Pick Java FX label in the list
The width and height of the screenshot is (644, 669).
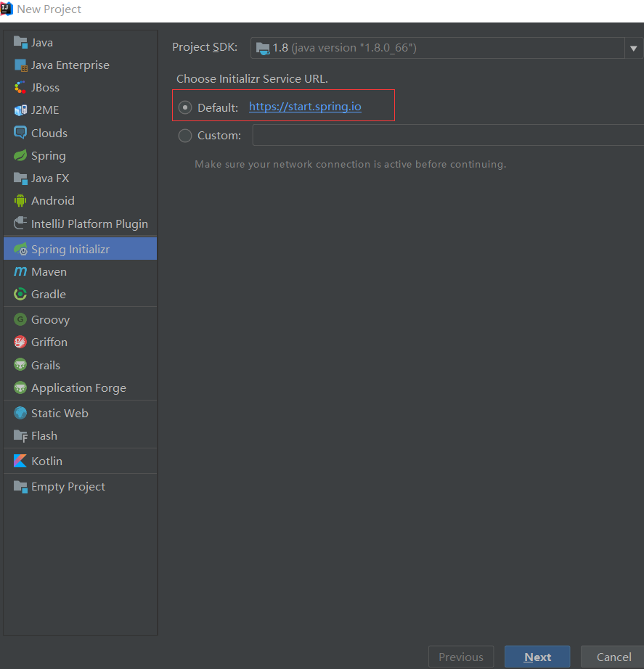(50, 178)
